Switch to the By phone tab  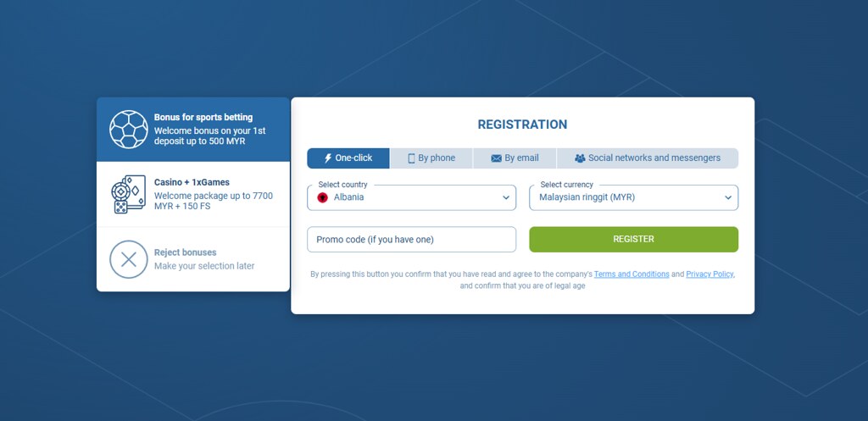[431, 158]
